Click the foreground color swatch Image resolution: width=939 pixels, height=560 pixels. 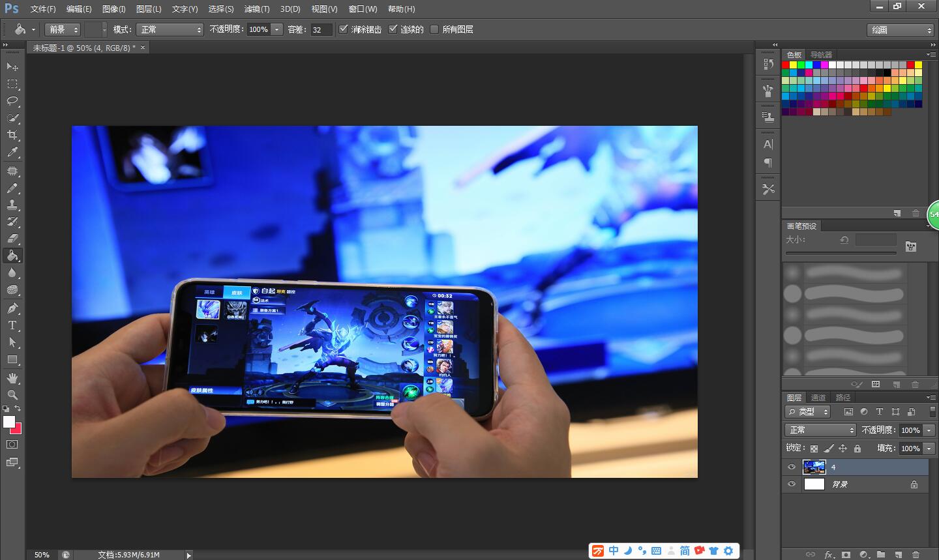[9, 422]
